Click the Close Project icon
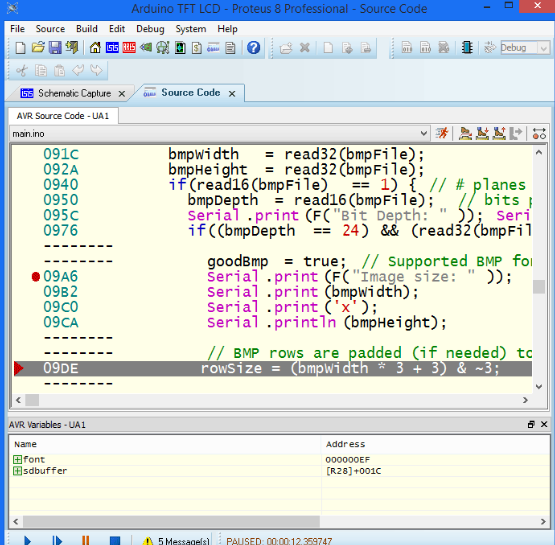Image resolution: width=555 pixels, height=545 pixels. [x=72, y=47]
